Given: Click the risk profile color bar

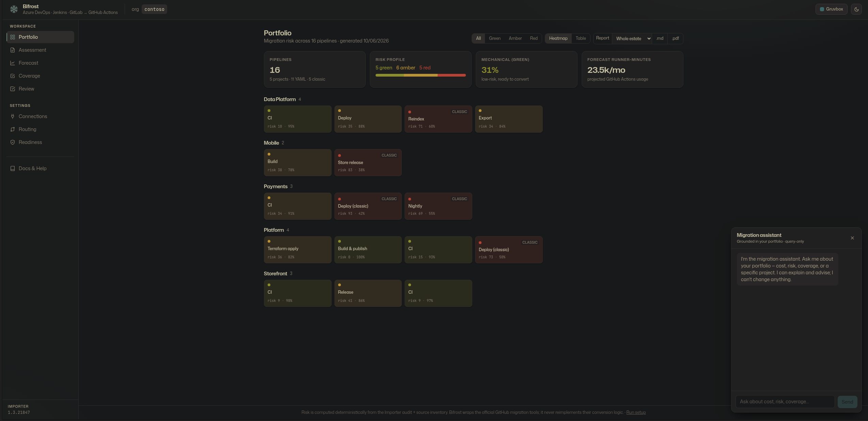Looking at the screenshot, I should tap(421, 75).
